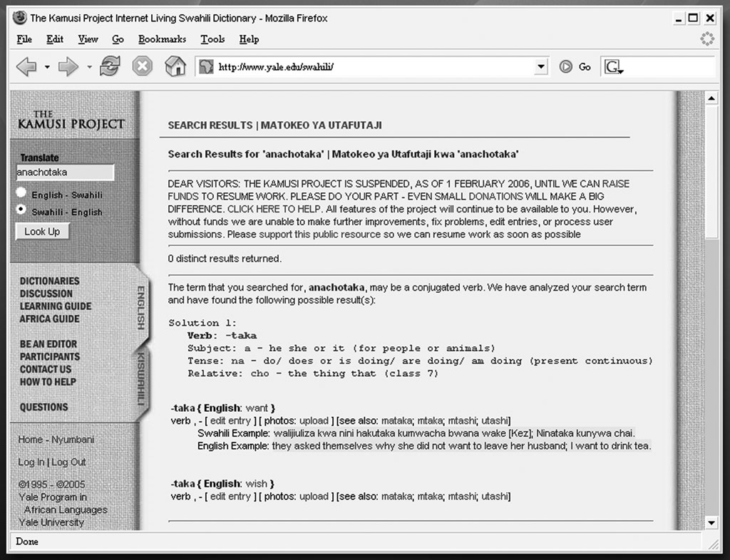730x560 pixels.
Task: Open 'utashi' see-also link under wish entry
Action: [x=495, y=497]
